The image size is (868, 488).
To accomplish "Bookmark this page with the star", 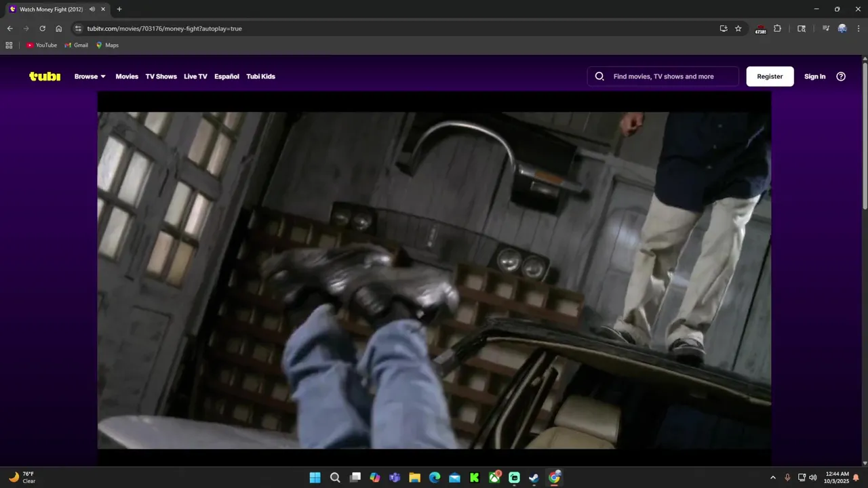I will 738,28.
